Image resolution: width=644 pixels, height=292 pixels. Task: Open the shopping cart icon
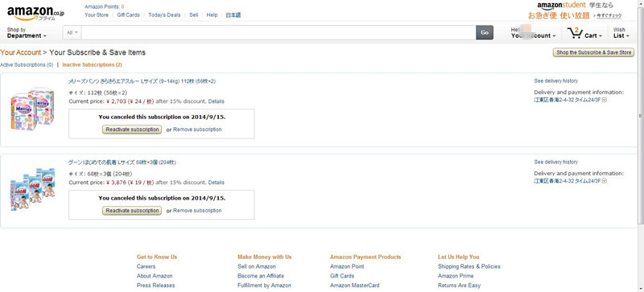pos(575,33)
